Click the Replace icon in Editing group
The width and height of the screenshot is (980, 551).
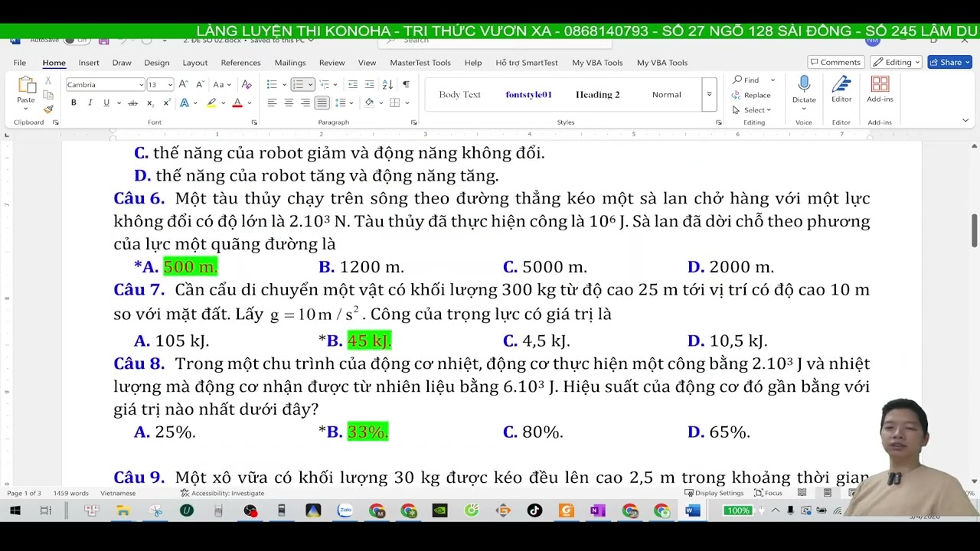pos(736,95)
